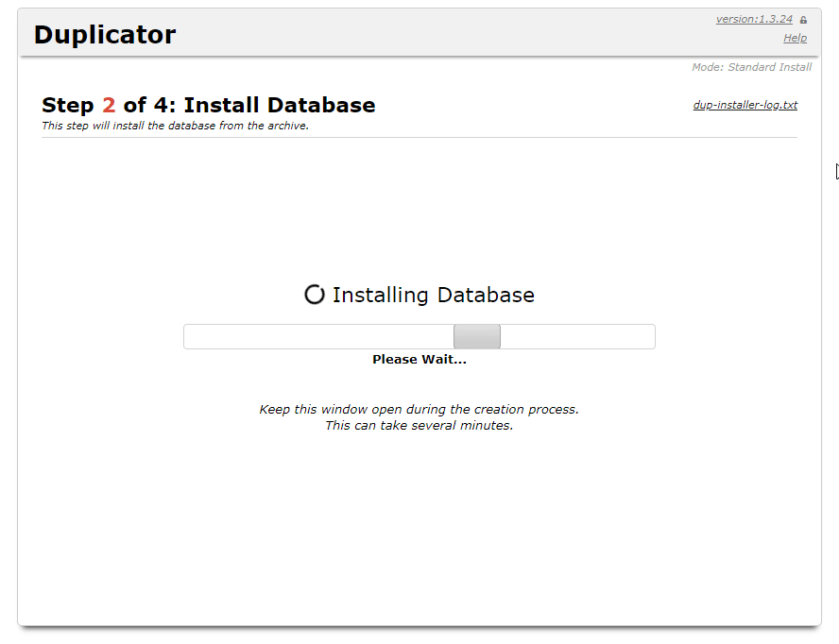The image size is (839, 644).
Task: Open the Help link
Action: (x=795, y=38)
